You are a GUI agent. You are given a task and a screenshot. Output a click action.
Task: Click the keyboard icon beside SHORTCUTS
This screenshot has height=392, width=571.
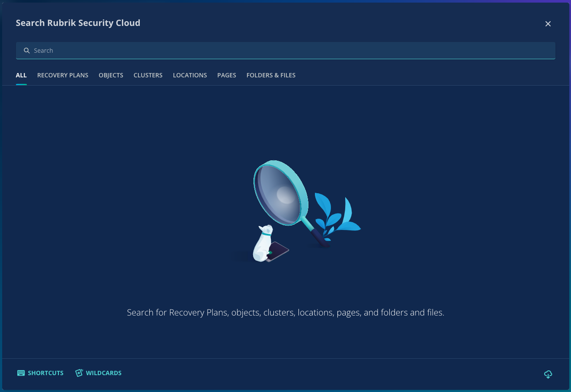click(21, 373)
